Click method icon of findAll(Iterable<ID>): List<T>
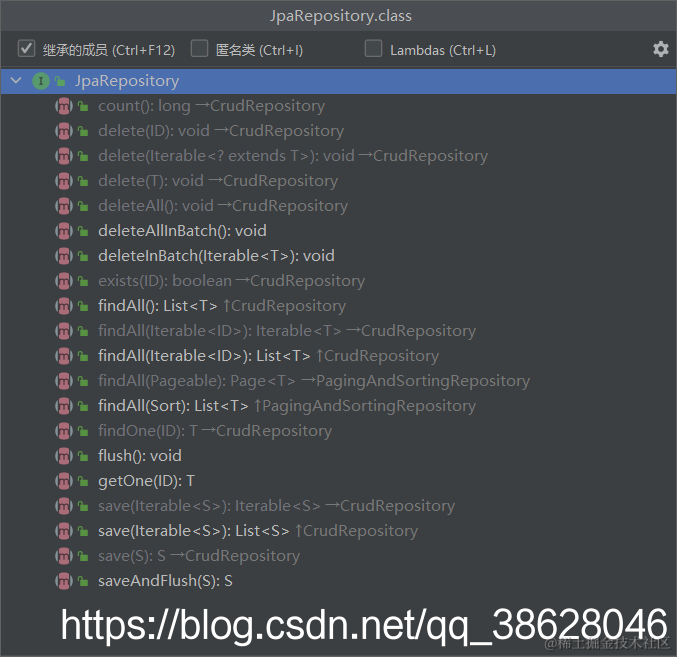Image resolution: width=677 pixels, height=657 pixels. tap(63, 357)
